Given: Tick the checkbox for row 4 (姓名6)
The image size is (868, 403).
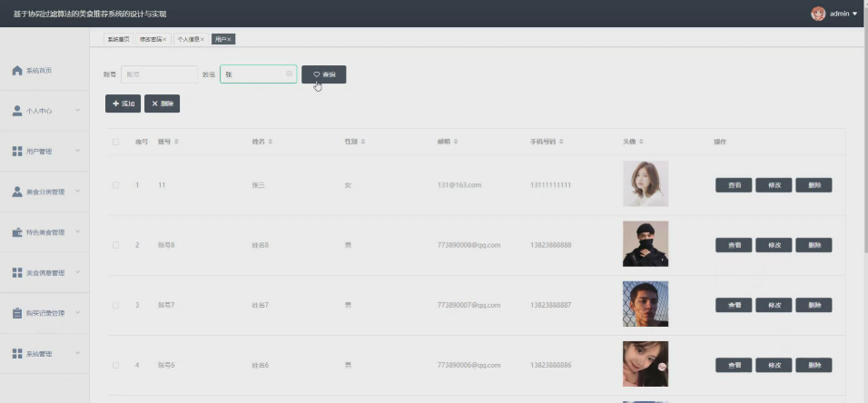Looking at the screenshot, I should (x=115, y=366).
